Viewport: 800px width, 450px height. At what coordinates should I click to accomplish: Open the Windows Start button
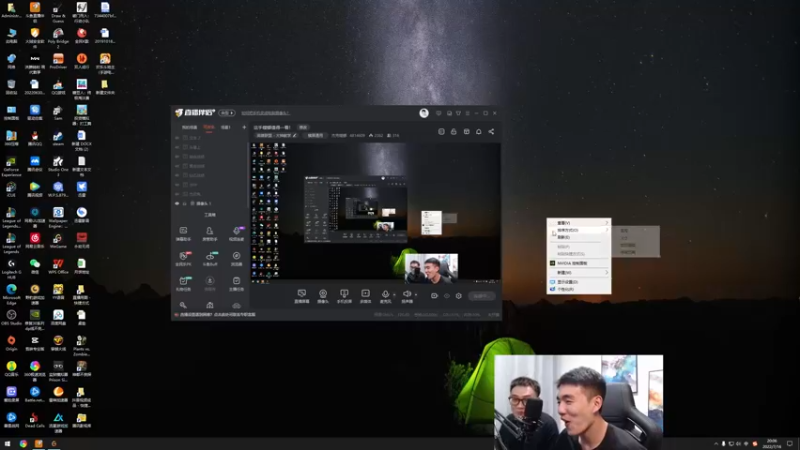click(7, 444)
